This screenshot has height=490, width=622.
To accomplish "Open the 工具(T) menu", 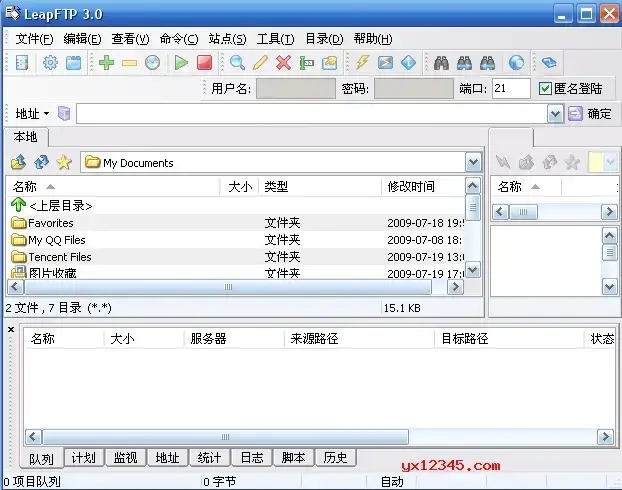I will click(x=276, y=39).
